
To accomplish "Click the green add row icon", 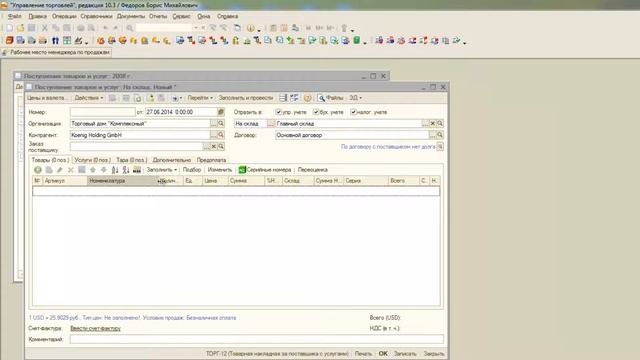I will [x=38, y=170].
